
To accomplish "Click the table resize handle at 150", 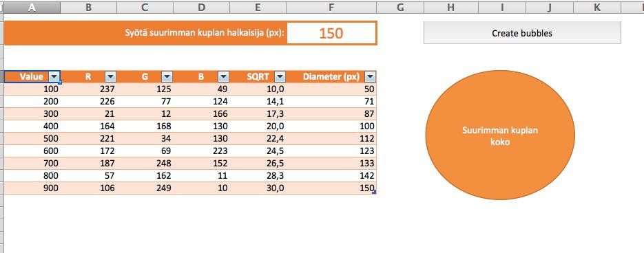I will pyautogui.click(x=374, y=192).
